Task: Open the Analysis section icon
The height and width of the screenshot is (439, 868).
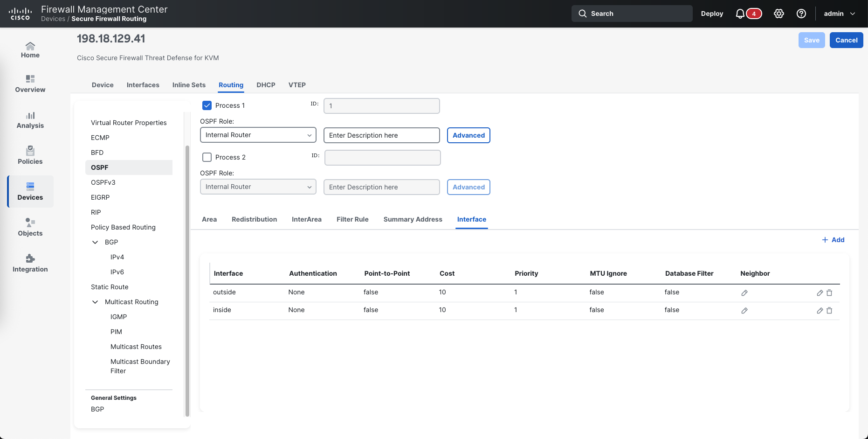Action: pyautogui.click(x=30, y=119)
